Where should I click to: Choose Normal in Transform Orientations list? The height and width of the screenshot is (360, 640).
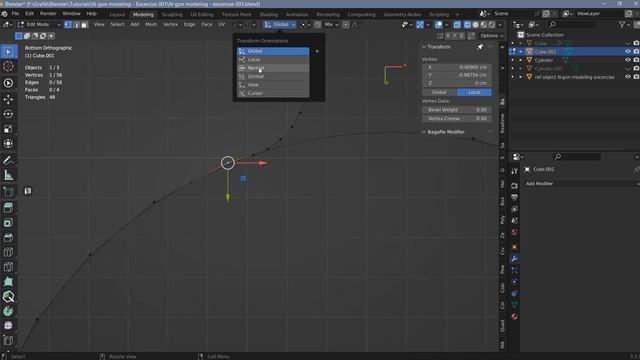tap(273, 68)
